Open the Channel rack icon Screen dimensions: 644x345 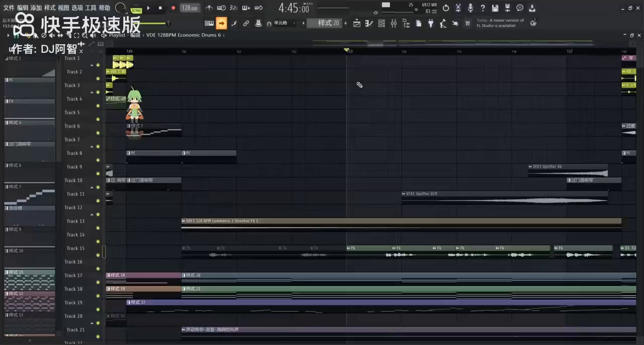pos(381,23)
